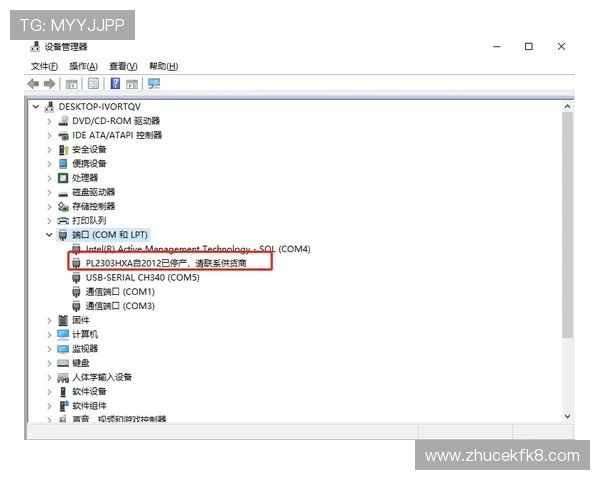Expand the 处理器 category
Image resolution: width=600 pixels, height=480 pixels.
pyautogui.click(x=49, y=178)
